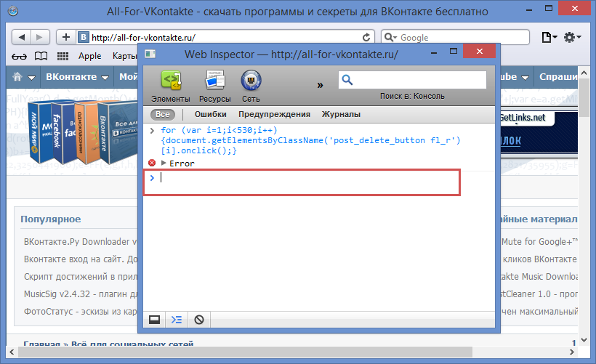The width and height of the screenshot is (596, 364).
Task: Click the Safari compass window icon
Action: [13, 11]
